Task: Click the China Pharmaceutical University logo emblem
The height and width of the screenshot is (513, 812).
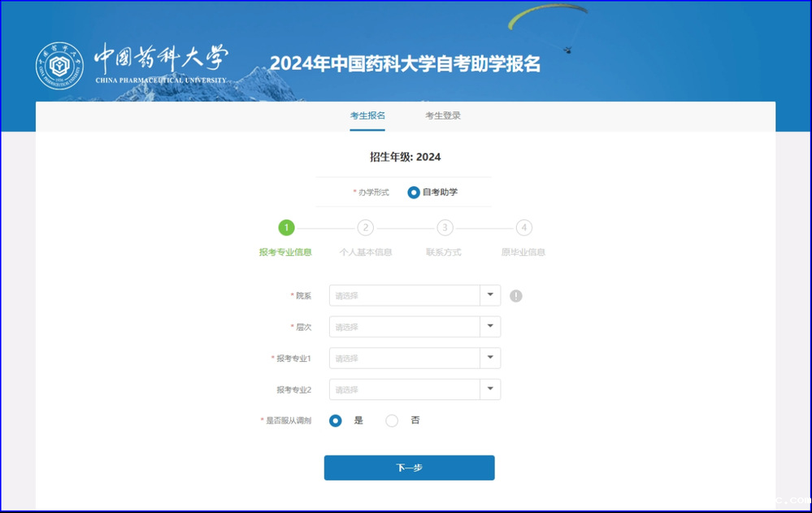Action: point(59,65)
